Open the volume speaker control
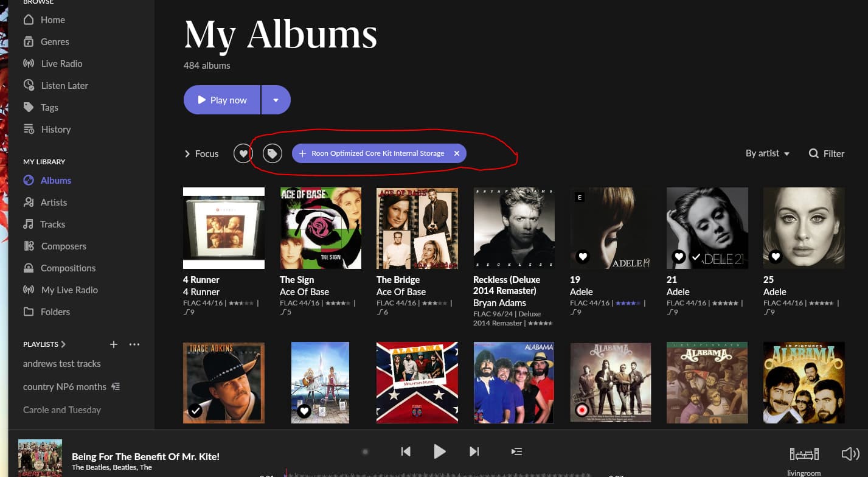The height and width of the screenshot is (477, 868). [850, 454]
